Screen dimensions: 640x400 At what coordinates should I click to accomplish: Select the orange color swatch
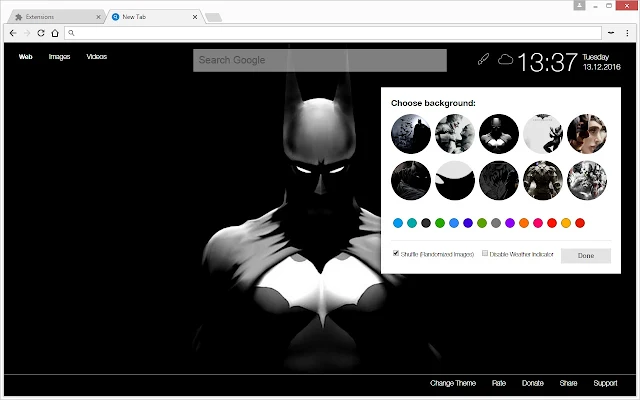point(524,223)
